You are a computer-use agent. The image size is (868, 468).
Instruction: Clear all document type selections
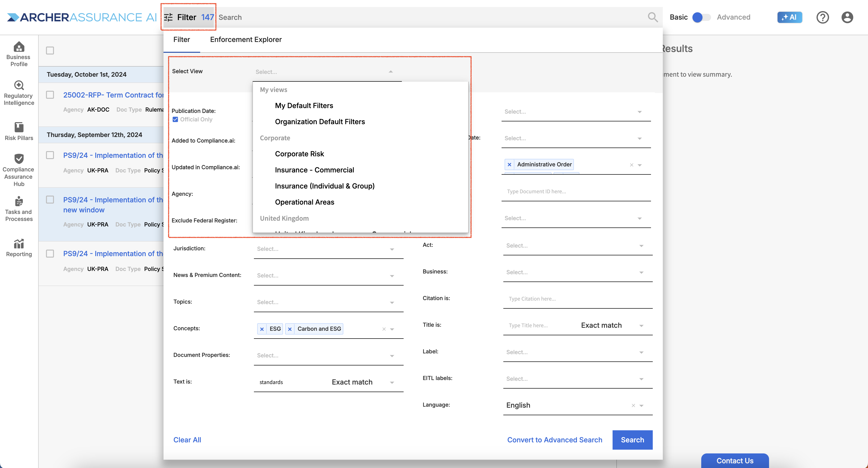click(632, 165)
